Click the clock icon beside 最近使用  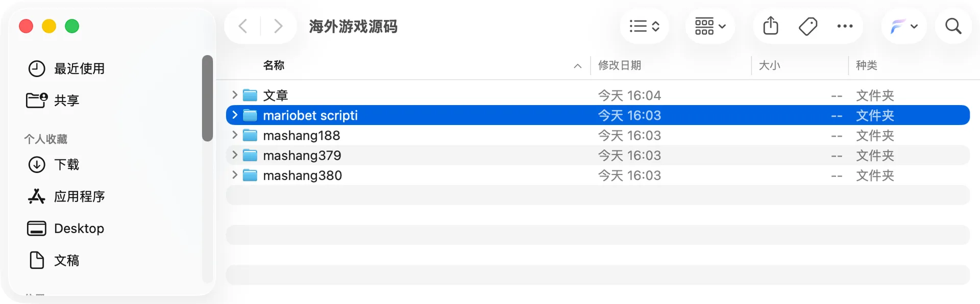point(37,69)
